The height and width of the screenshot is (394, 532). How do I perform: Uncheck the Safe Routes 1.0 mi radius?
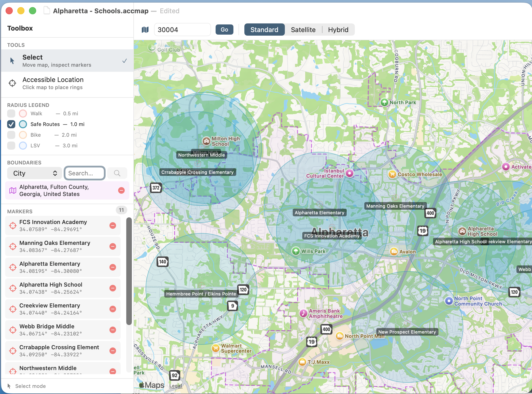tap(11, 124)
